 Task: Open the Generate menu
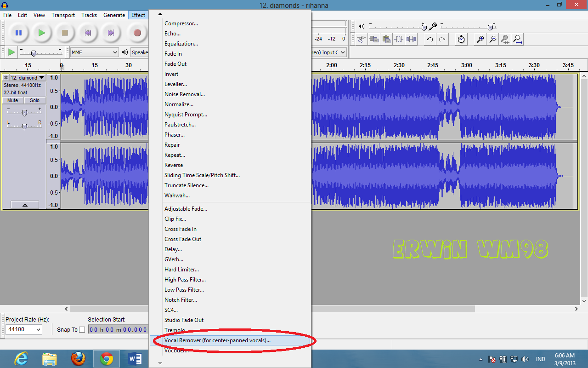click(114, 15)
